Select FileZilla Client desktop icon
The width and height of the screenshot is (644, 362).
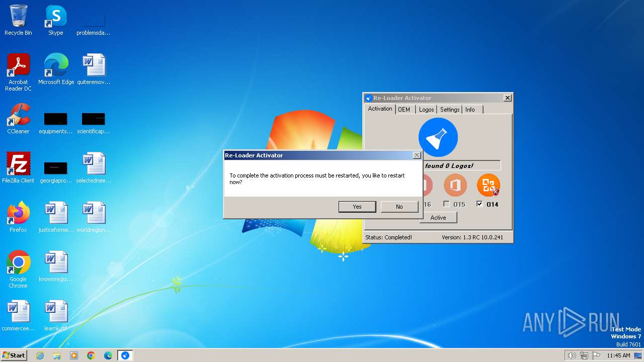[x=18, y=168]
